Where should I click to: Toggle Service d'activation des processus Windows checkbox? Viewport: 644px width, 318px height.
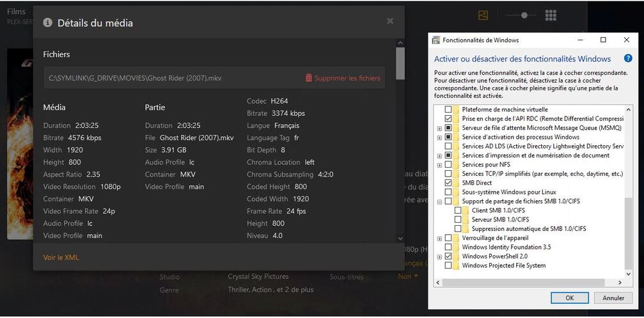tap(448, 137)
